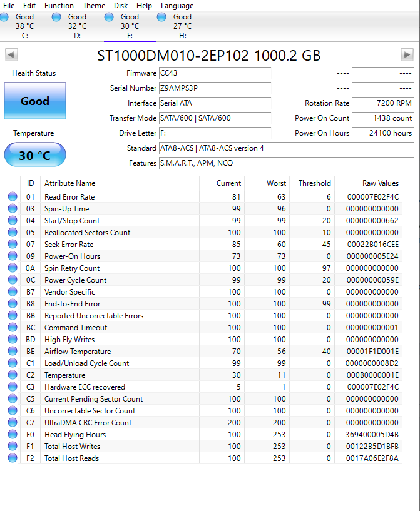Open the Edit menu

29,6
